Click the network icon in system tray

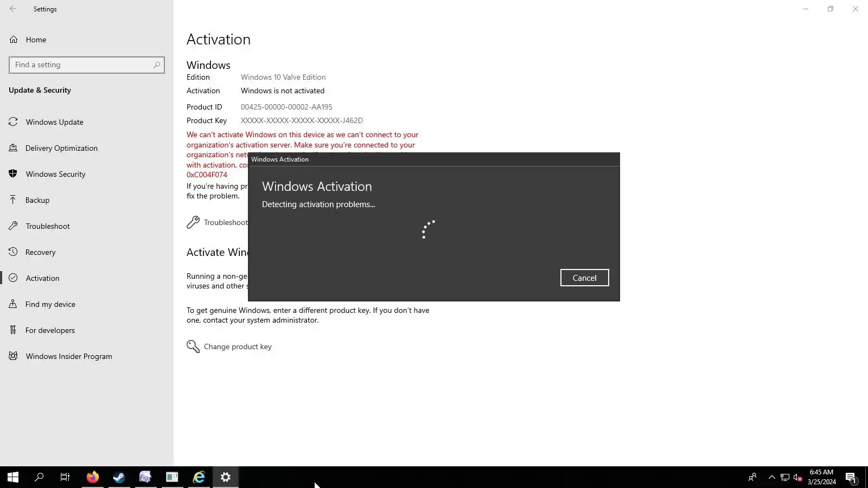pyautogui.click(x=785, y=477)
